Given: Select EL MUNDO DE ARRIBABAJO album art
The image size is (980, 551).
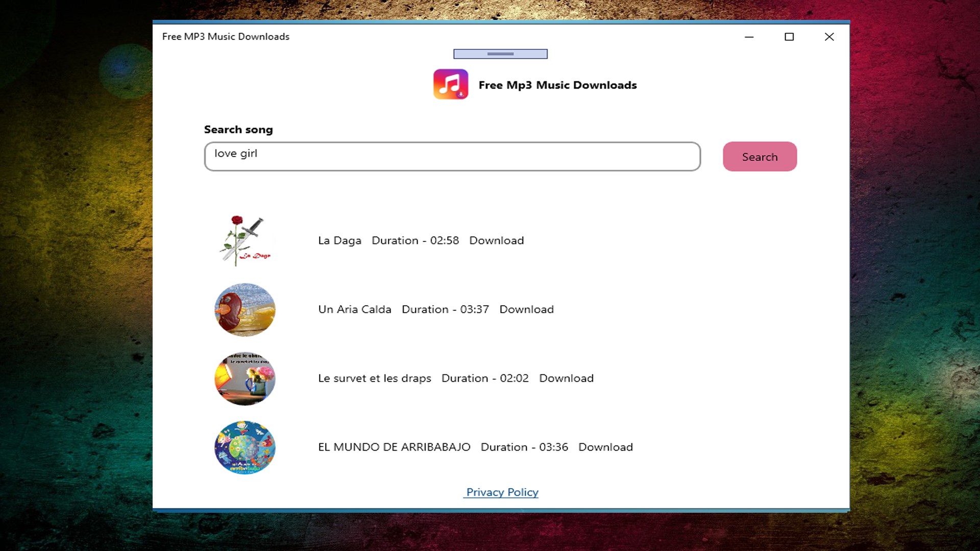Looking at the screenshot, I should 245,447.
